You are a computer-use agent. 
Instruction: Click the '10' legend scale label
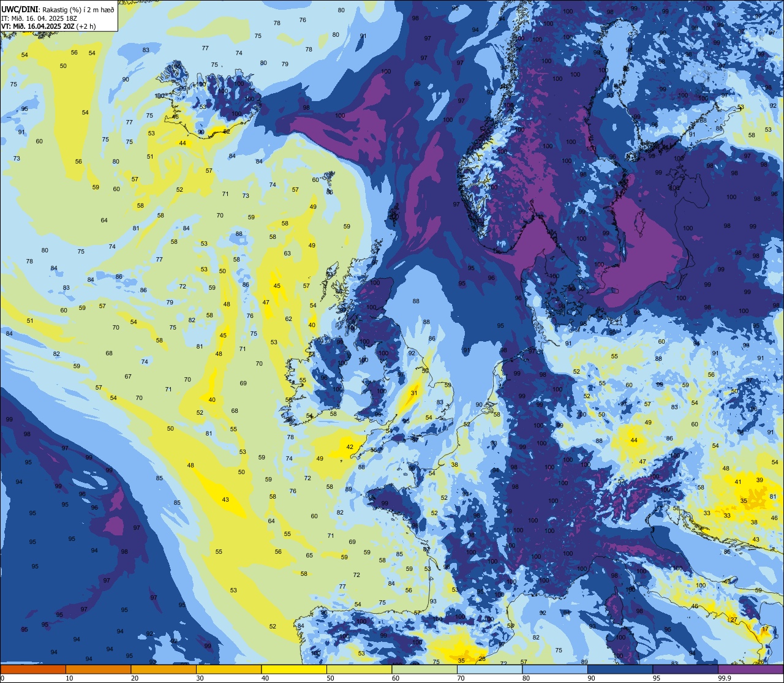(x=69, y=678)
